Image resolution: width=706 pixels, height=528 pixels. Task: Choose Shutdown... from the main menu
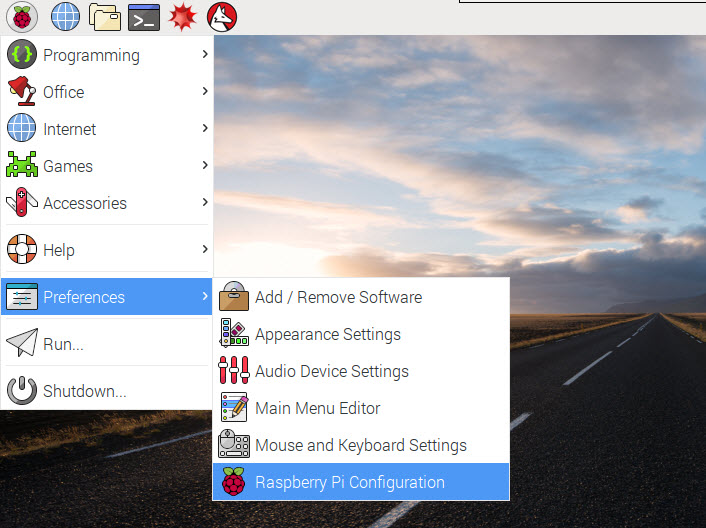107,390
